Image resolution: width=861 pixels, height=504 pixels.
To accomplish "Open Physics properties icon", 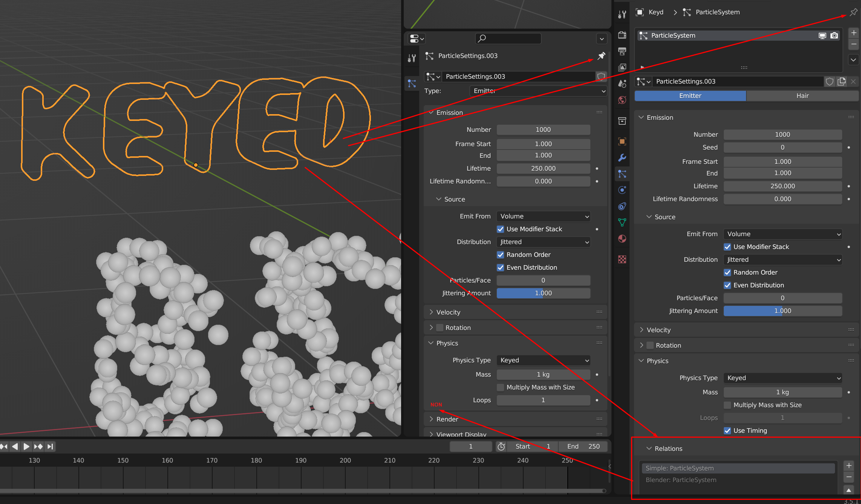I will tap(622, 190).
